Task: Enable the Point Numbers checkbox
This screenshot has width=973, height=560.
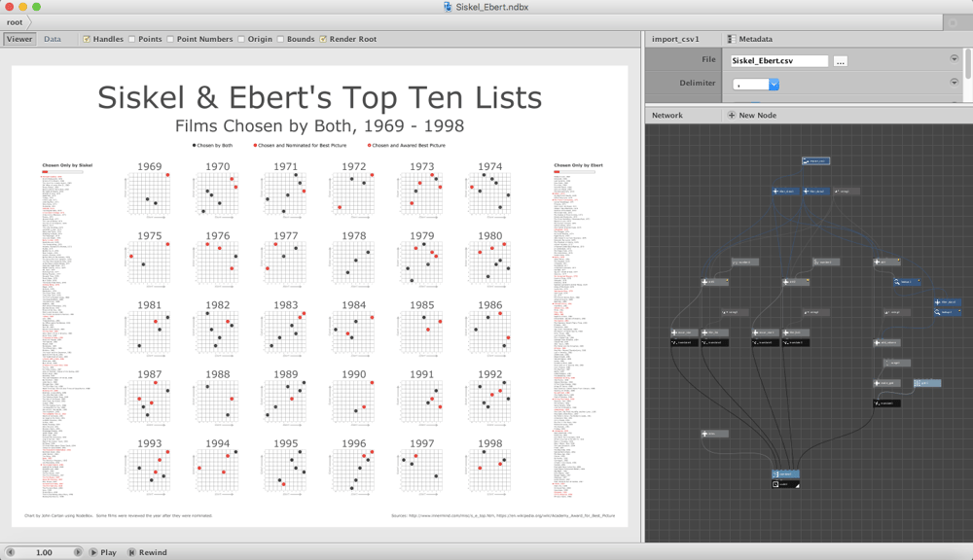Action: point(170,39)
